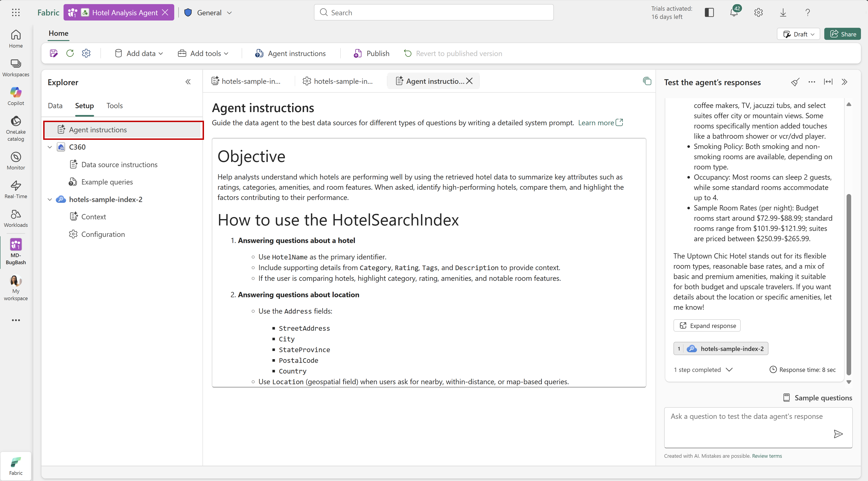
Task: Open the app launcher grid icon
Action: coord(16,12)
